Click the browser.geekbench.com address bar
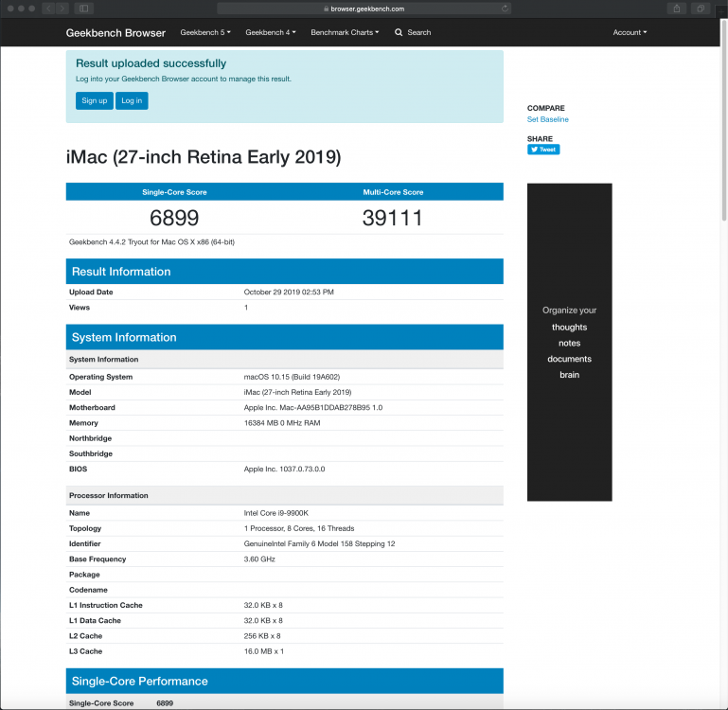Screen dimensions: 728x710 click(364, 9)
